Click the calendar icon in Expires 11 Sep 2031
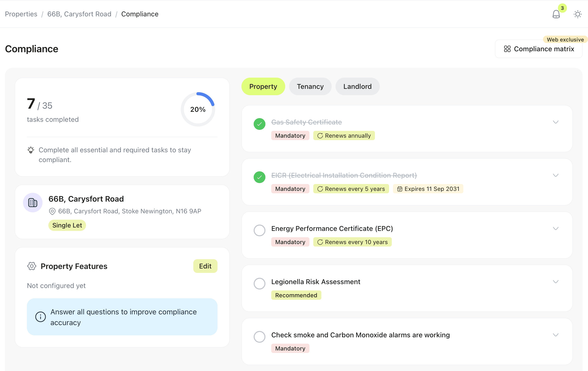Image resolution: width=588 pixels, height=371 pixels. tap(400, 189)
